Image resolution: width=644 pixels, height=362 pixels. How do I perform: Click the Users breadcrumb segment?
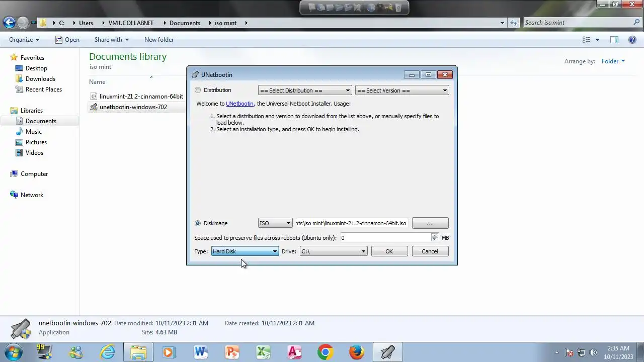(x=86, y=23)
